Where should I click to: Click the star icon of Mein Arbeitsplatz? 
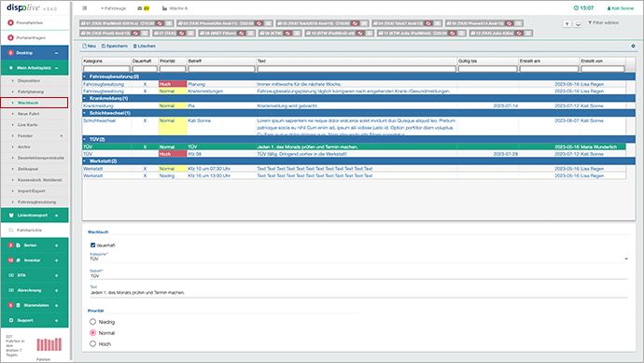point(10,68)
